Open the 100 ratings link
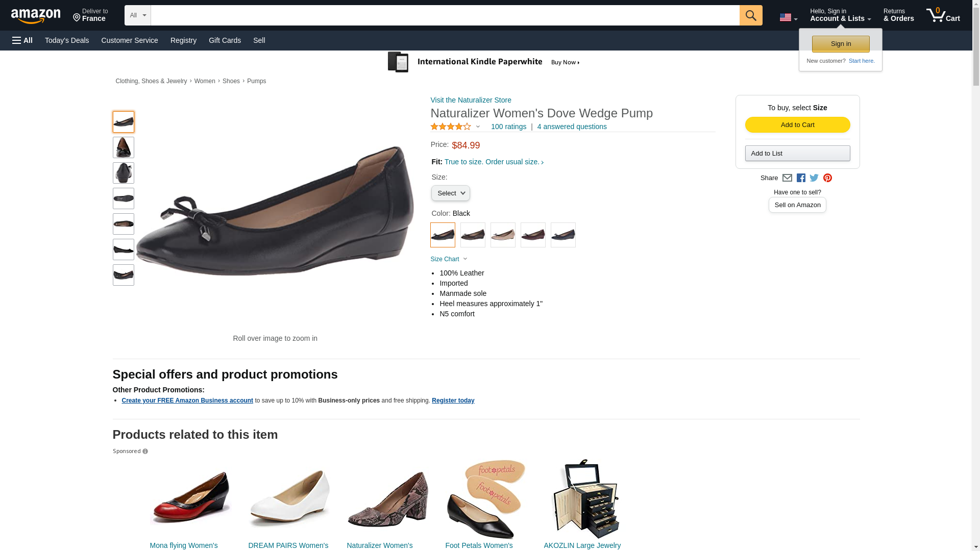 (x=508, y=127)
